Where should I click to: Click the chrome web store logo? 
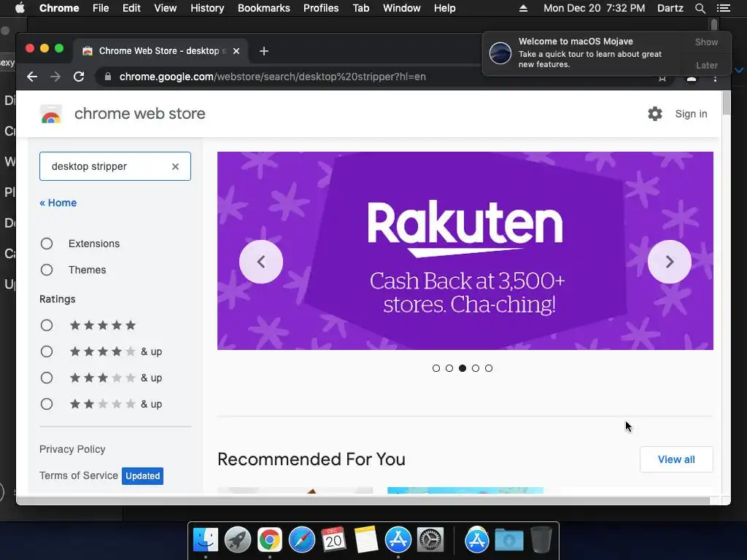tap(51, 114)
